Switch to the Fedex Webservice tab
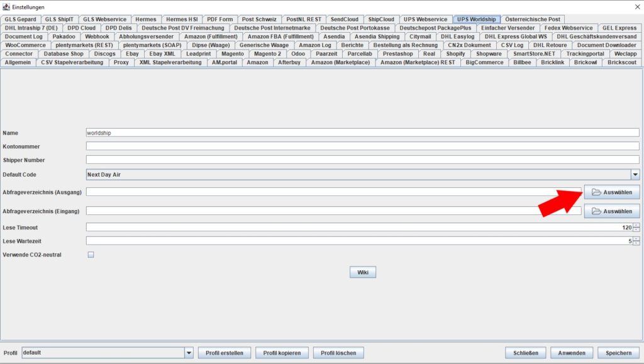644x364 pixels. tap(569, 28)
